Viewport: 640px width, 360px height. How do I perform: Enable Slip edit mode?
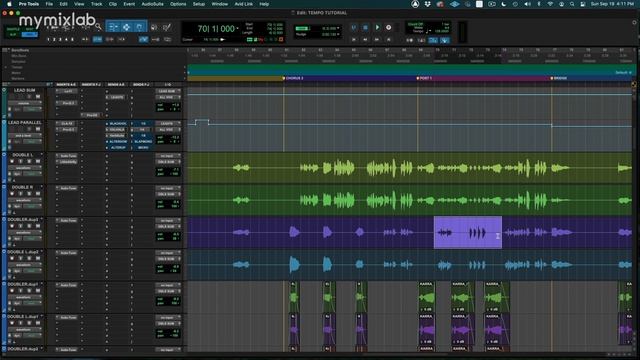(13, 35)
